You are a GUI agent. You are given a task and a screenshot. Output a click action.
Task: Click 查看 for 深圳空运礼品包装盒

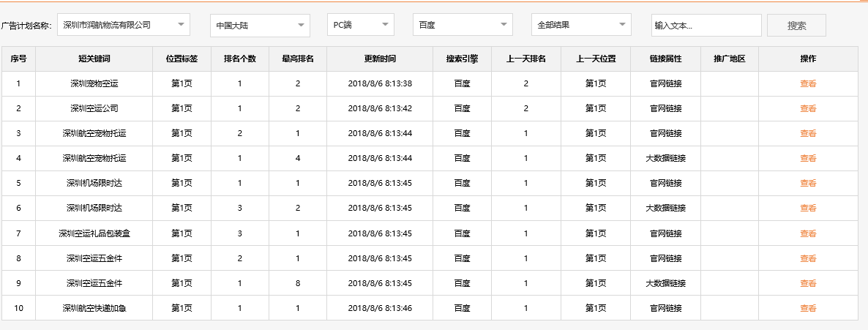click(x=808, y=233)
